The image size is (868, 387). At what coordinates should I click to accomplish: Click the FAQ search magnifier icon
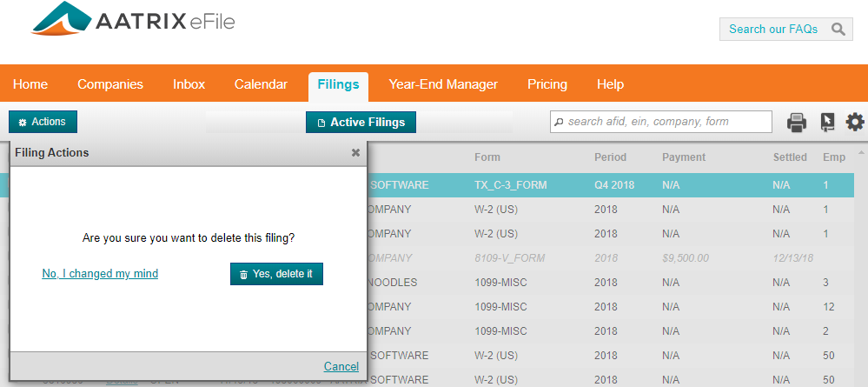[838, 30]
